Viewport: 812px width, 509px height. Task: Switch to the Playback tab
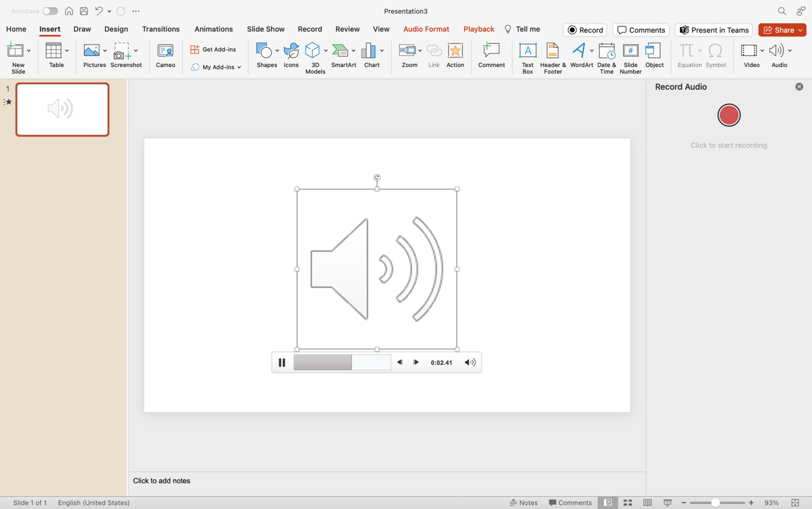pyautogui.click(x=478, y=29)
